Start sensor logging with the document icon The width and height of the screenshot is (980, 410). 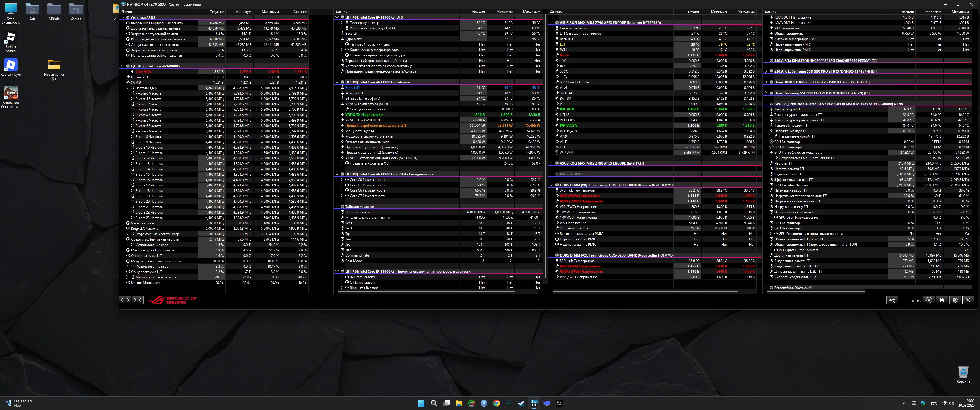pyautogui.click(x=942, y=300)
